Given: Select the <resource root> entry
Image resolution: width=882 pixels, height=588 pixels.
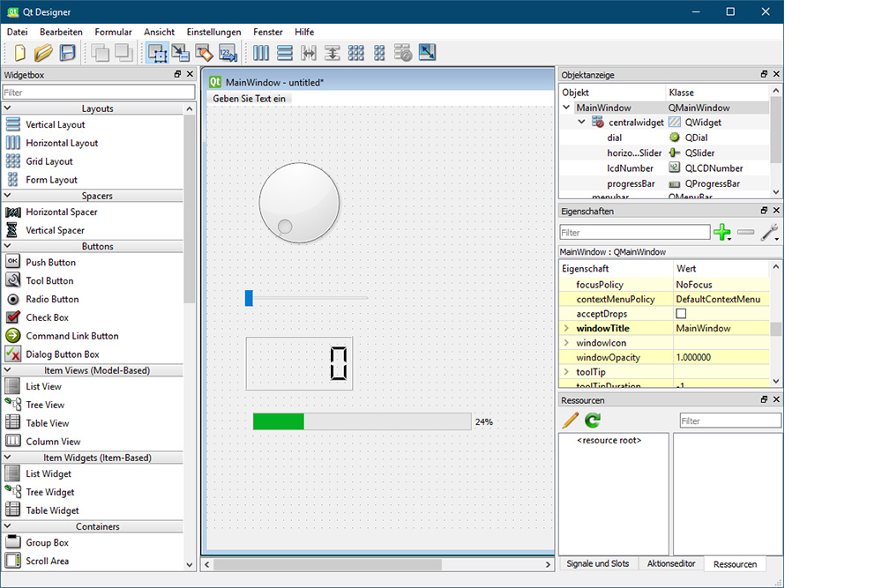Looking at the screenshot, I should coord(609,440).
